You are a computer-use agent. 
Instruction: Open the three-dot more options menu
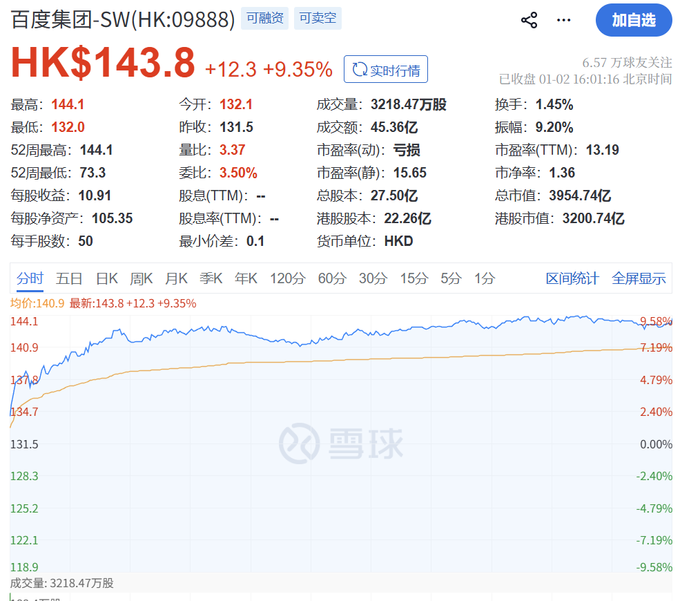point(564,20)
